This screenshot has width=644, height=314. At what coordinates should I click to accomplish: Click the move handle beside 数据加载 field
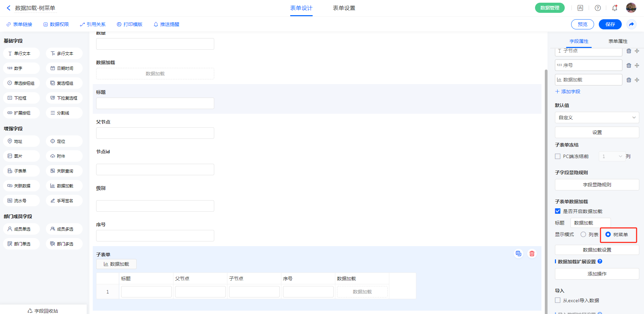637,80
